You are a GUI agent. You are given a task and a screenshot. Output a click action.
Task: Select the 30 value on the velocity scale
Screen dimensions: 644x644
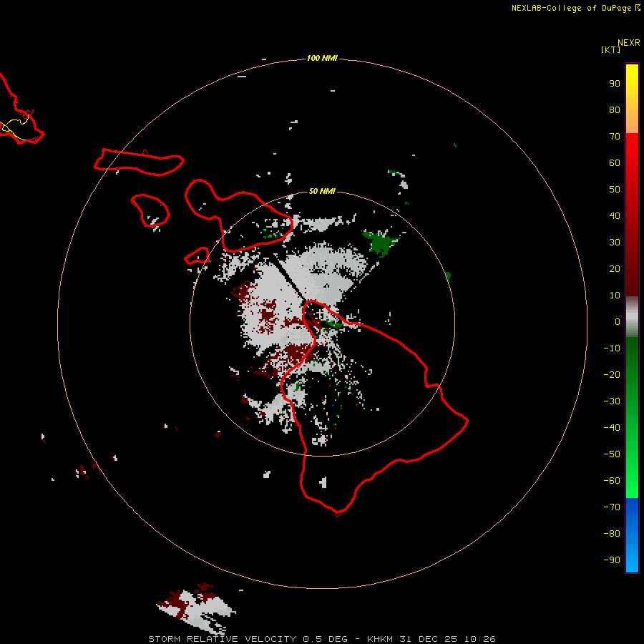tap(615, 243)
